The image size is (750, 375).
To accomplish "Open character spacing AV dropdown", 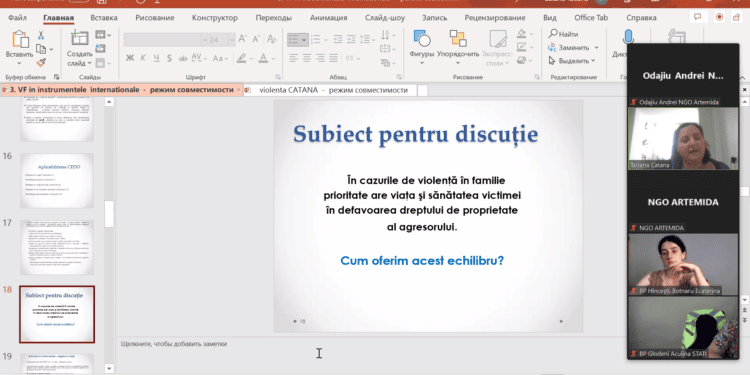I will point(198,58).
